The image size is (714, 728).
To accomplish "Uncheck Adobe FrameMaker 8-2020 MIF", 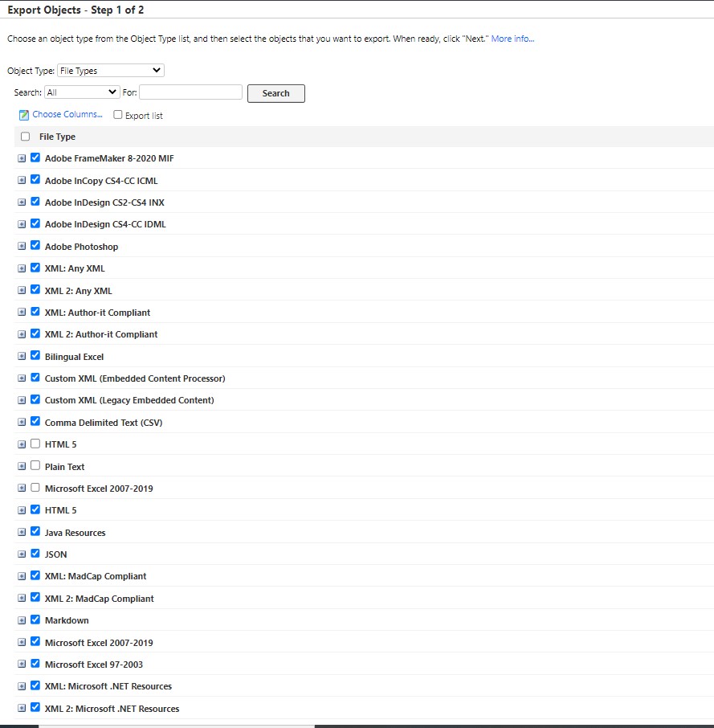I will (35, 157).
